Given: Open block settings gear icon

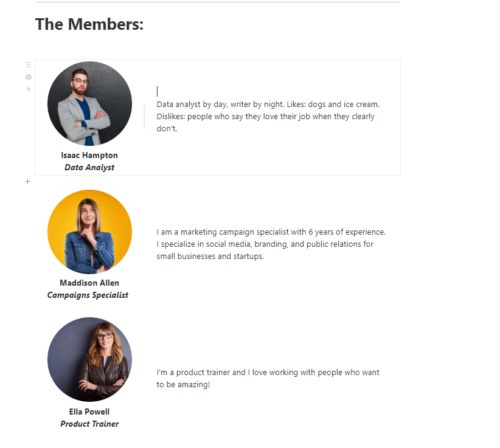Looking at the screenshot, I should click(x=29, y=77).
